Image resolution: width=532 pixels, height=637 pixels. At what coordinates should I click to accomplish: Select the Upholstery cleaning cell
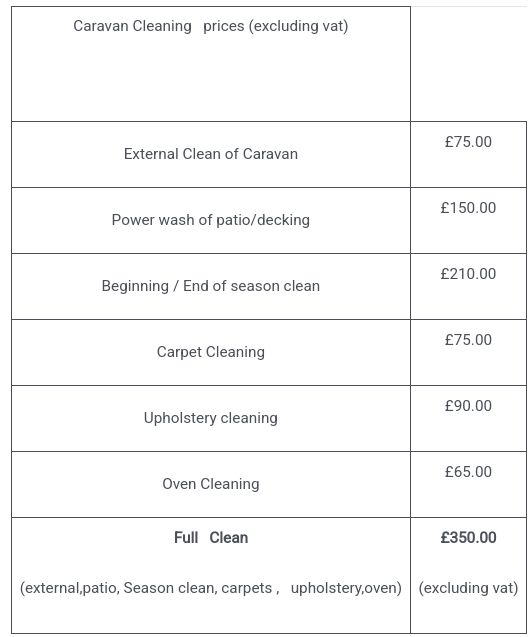(x=211, y=418)
